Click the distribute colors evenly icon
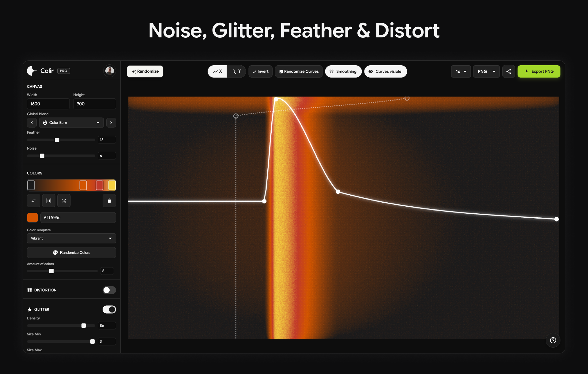 [49, 200]
